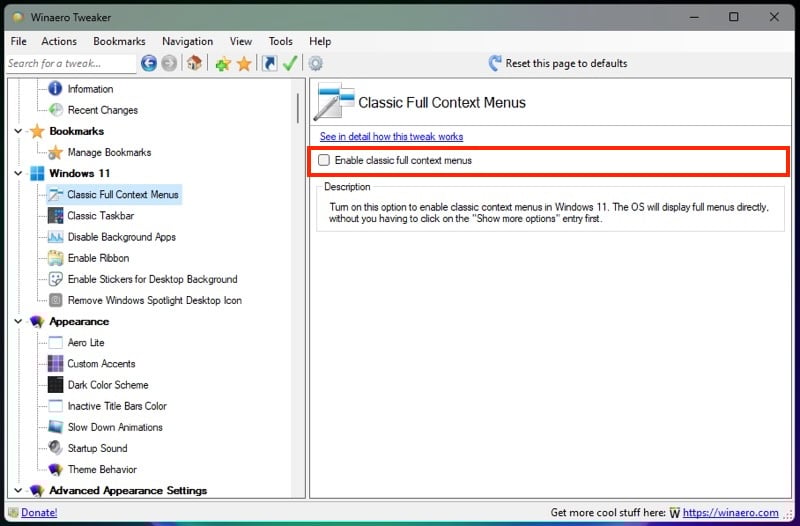Open the File menu
Screen dimensions: 800x526
[x=19, y=41]
